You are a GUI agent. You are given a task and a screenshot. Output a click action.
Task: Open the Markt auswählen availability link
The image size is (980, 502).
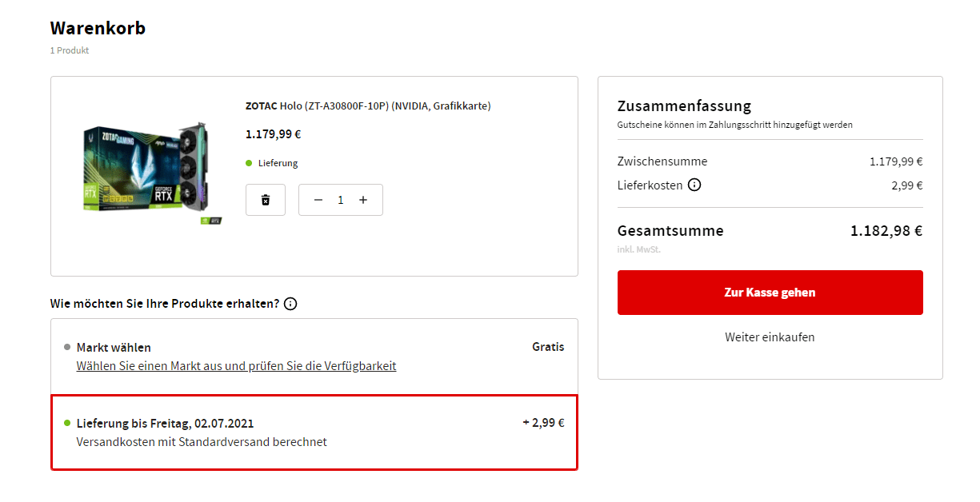[x=236, y=366]
